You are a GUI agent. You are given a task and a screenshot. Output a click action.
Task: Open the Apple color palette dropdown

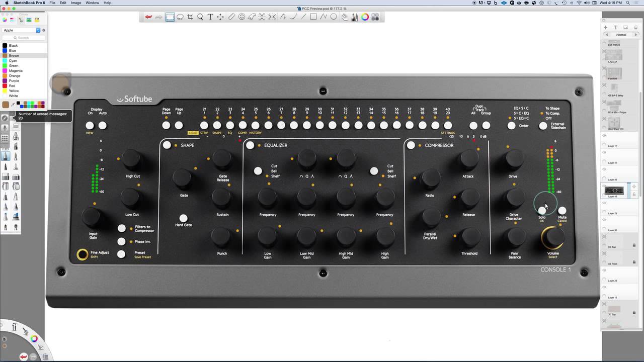coord(21,30)
